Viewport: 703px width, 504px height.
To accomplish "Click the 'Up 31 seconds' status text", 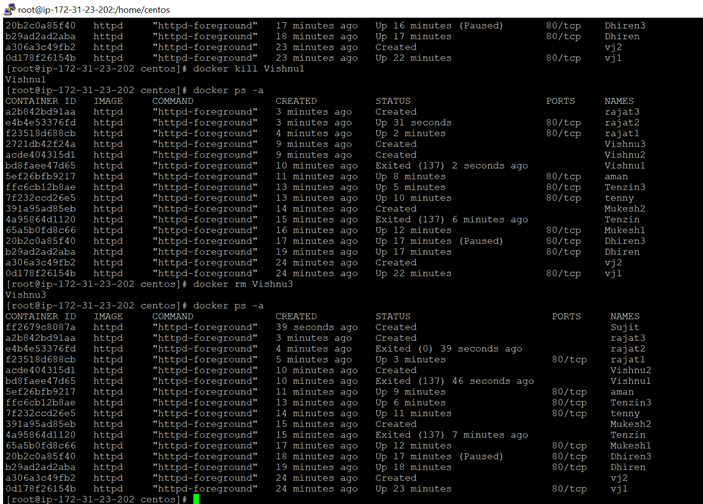I will click(x=413, y=122).
